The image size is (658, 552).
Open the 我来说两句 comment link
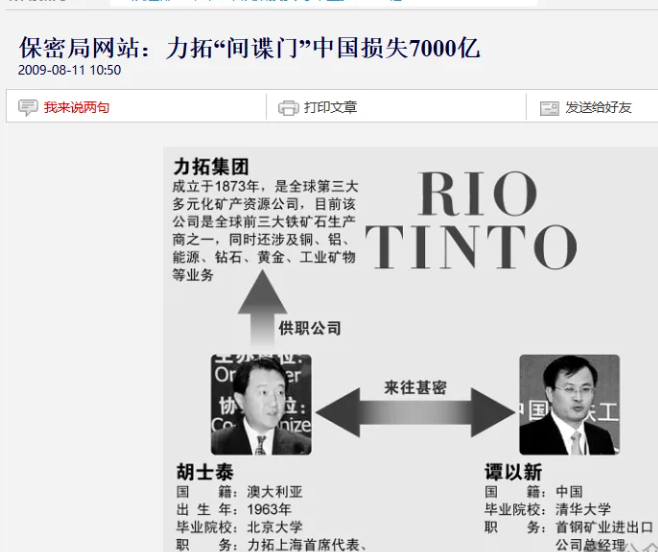pos(76,107)
